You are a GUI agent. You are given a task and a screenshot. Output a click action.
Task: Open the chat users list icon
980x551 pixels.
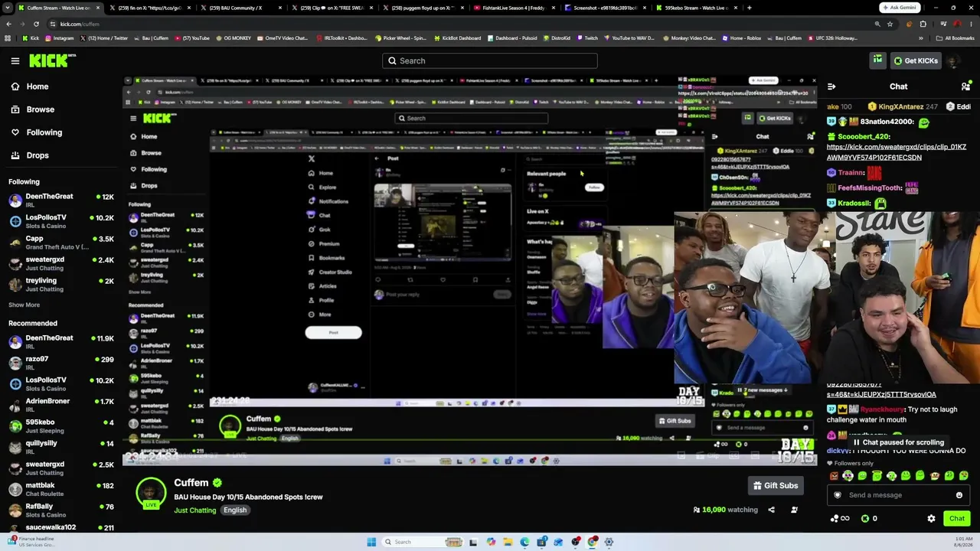click(x=965, y=86)
